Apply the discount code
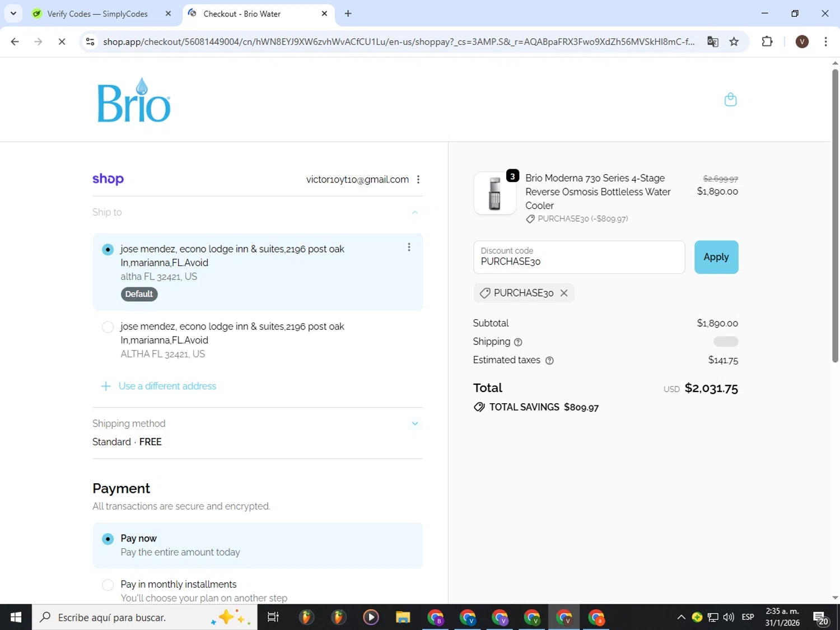The image size is (840, 630). [x=716, y=257]
